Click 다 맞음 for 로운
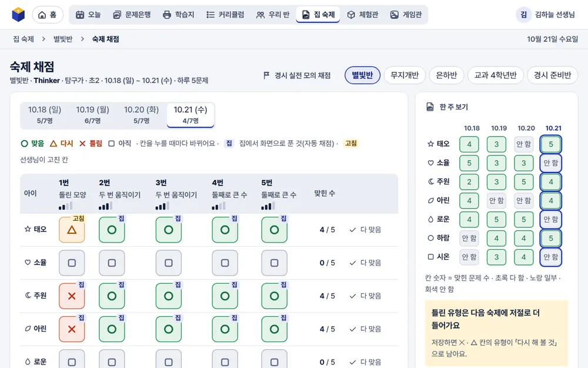 (365, 362)
